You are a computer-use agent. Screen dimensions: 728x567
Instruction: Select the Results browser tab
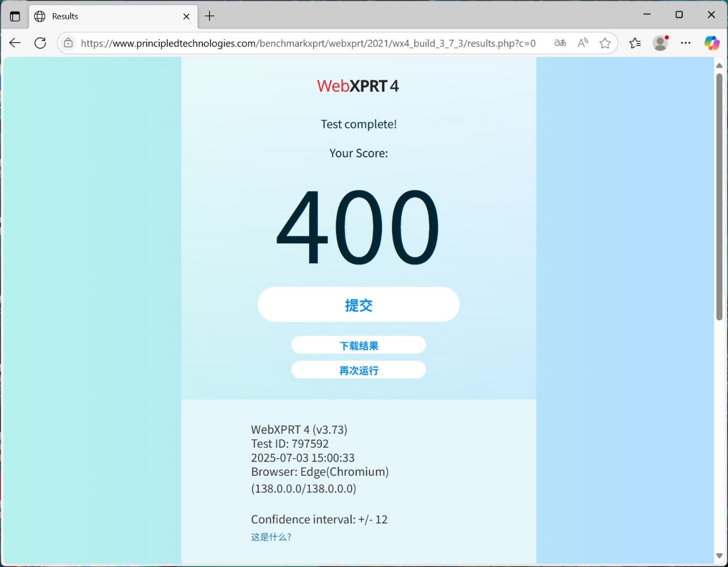(113, 17)
